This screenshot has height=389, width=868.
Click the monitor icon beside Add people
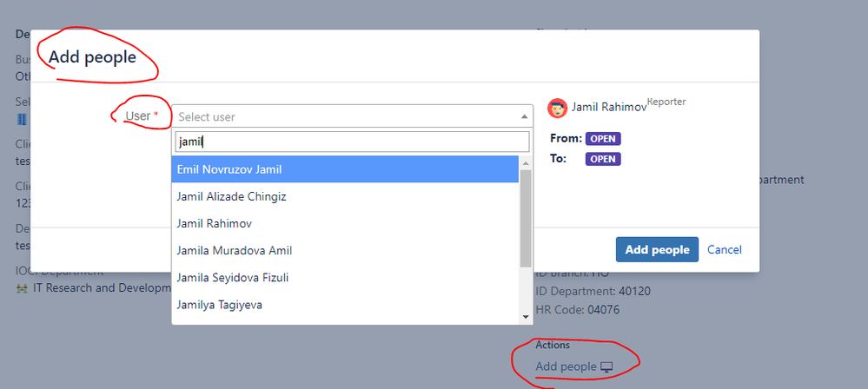tap(606, 367)
